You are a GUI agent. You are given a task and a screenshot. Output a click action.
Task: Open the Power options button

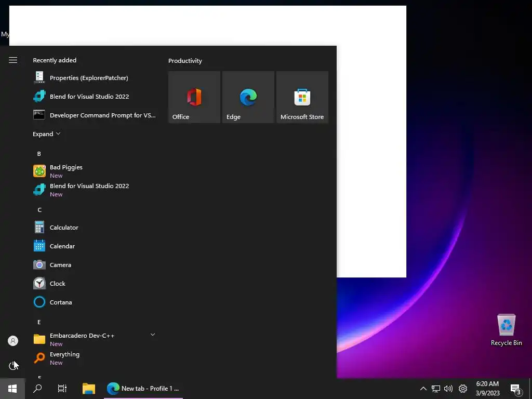[13, 365]
